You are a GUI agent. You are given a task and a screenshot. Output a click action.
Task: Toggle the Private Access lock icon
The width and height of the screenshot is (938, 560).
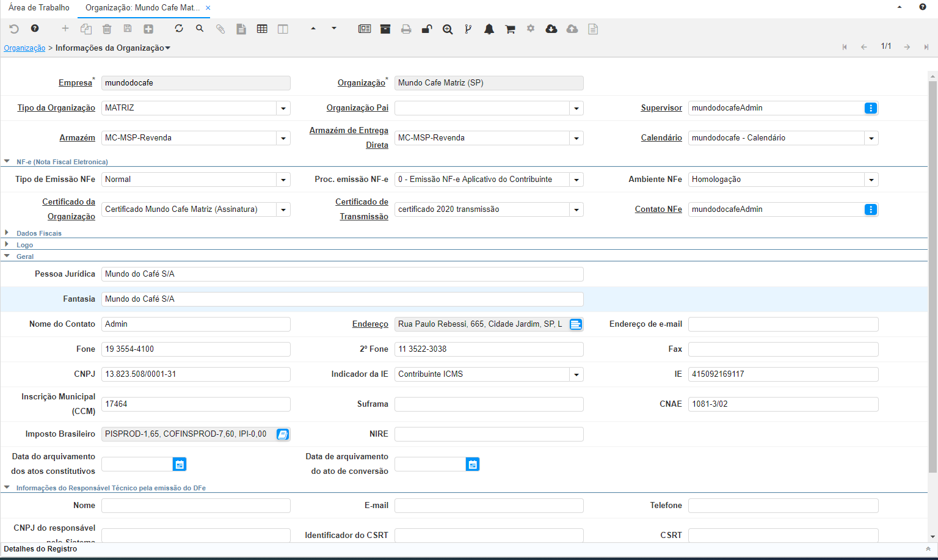427,29
